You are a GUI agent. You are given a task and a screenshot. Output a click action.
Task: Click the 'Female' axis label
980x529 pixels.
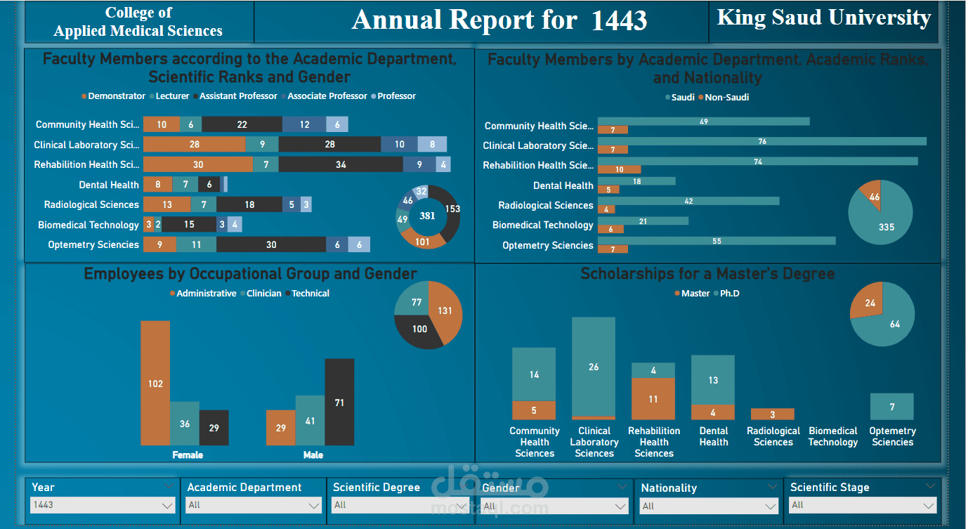tap(188, 455)
